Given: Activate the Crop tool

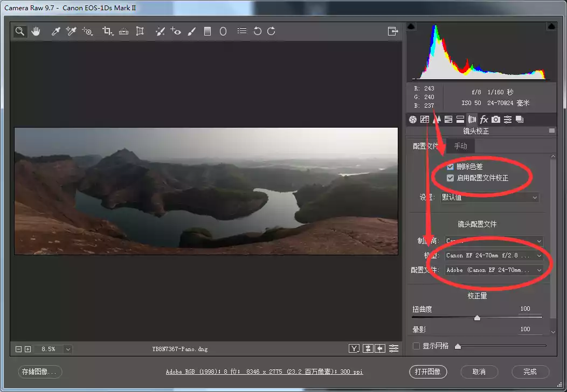Looking at the screenshot, I should pyautogui.click(x=107, y=31).
